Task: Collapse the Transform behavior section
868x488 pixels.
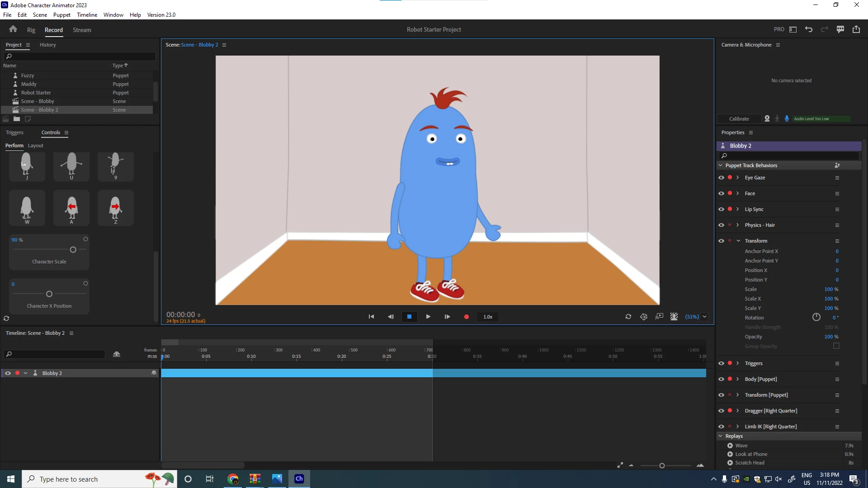Action: pos(738,241)
